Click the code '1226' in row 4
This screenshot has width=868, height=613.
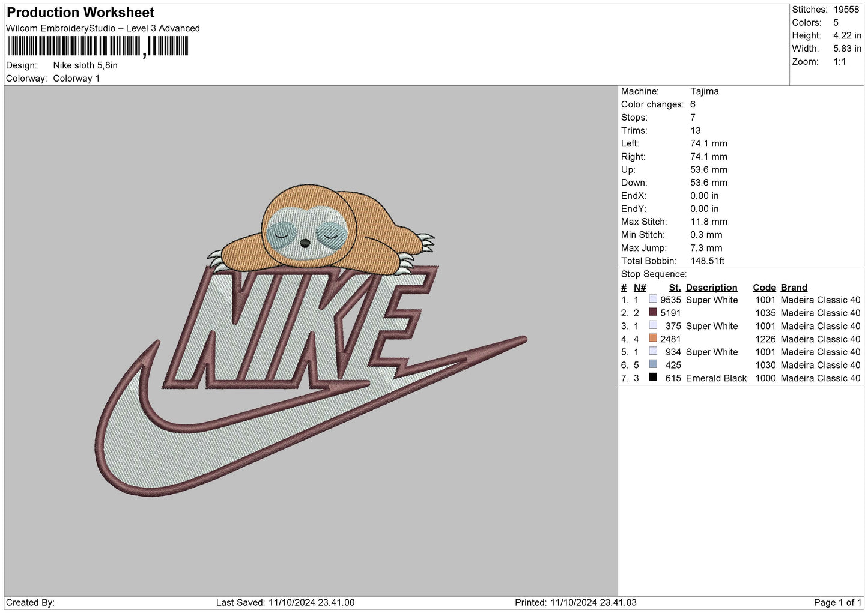coord(766,339)
